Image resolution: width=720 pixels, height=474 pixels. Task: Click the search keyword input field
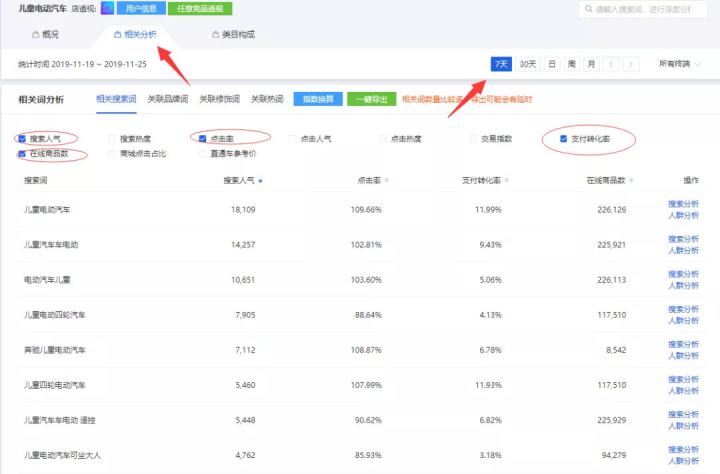[x=650, y=9]
